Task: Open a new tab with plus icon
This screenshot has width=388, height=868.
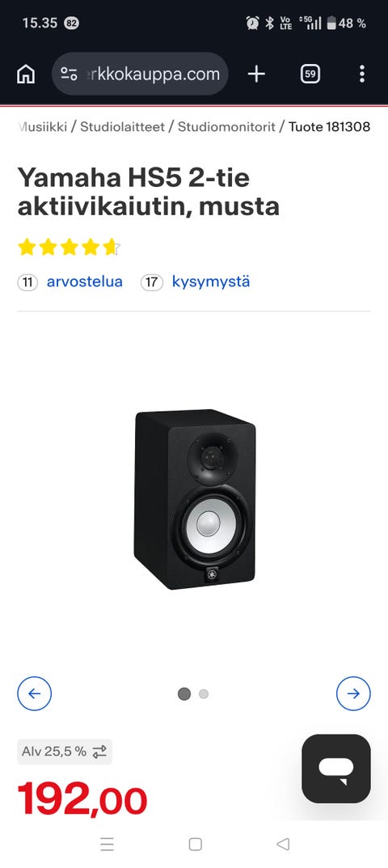Action: click(256, 74)
